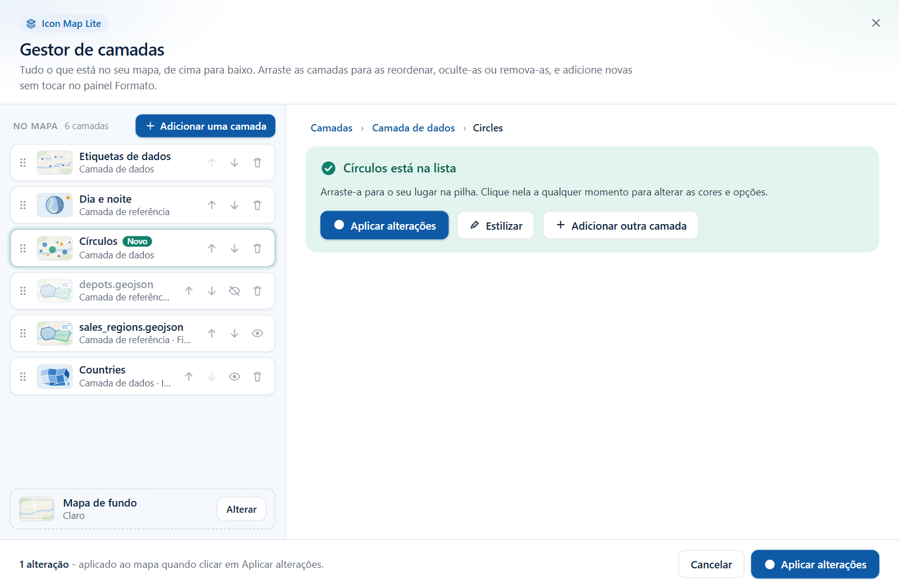Screen dimensions: 899x588
Task: Select the Etiquetas de dados layer thumbnail
Action: coord(55,163)
